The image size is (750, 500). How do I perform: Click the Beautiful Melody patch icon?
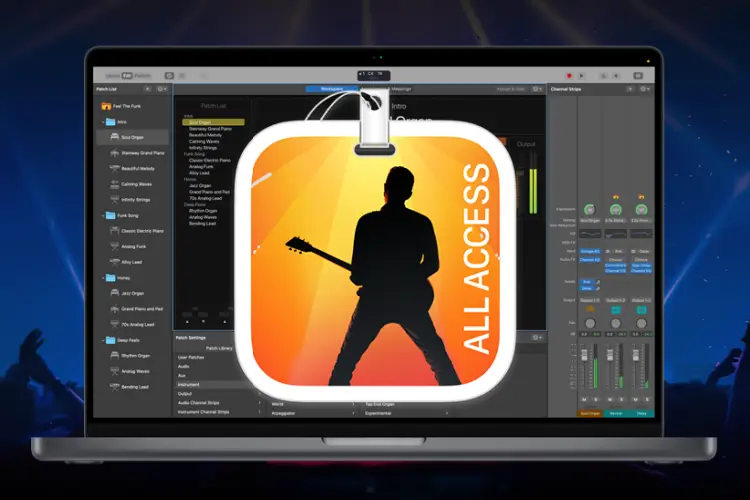(114, 168)
